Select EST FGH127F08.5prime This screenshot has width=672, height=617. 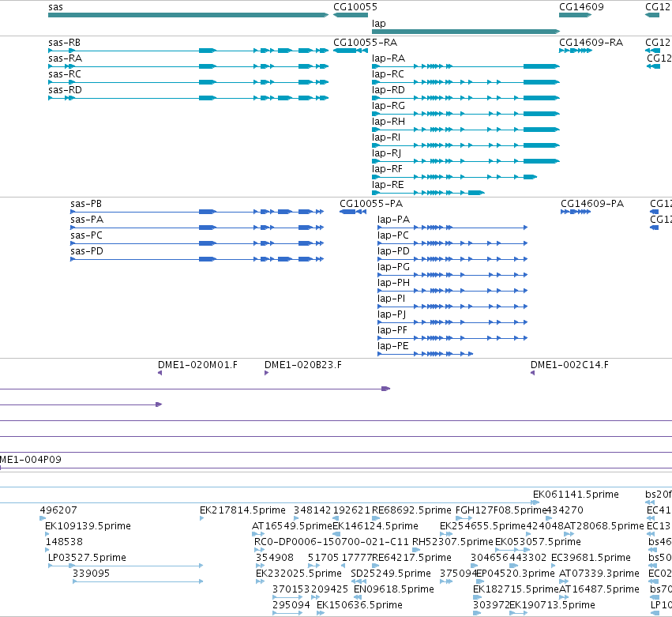click(x=464, y=518)
